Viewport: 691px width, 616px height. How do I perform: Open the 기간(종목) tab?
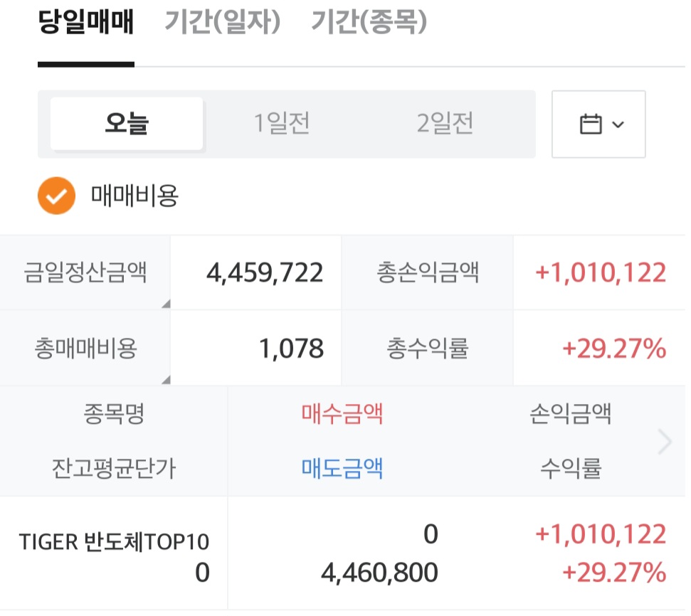coord(369,23)
